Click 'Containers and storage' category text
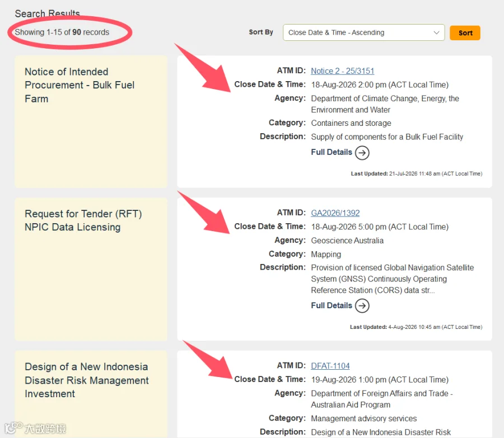504x438 pixels. click(351, 123)
